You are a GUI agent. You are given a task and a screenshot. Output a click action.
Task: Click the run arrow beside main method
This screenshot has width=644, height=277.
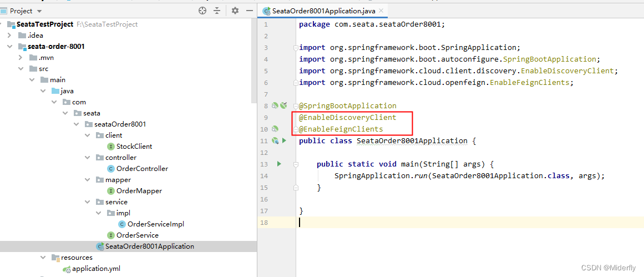pos(279,164)
